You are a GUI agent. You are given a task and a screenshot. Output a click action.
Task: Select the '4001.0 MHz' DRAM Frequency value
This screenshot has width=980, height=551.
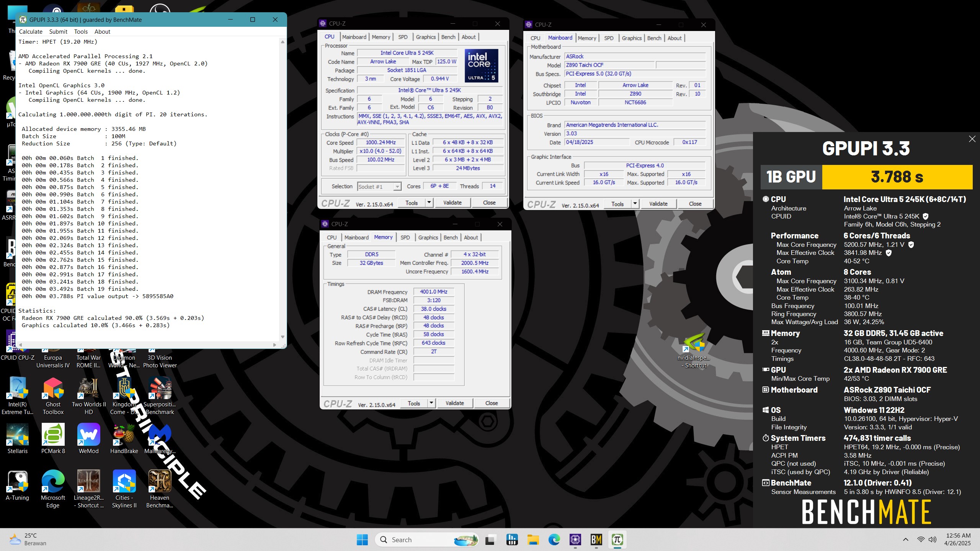click(433, 292)
